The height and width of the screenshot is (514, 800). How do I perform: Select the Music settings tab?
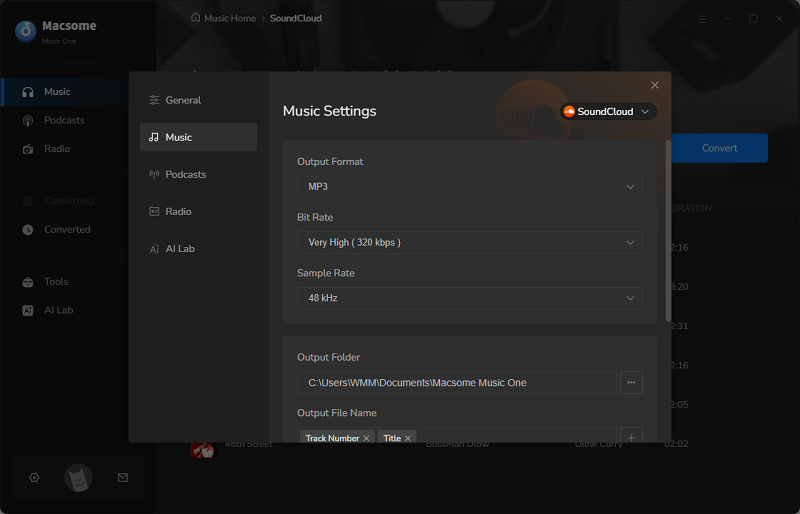[x=198, y=137]
